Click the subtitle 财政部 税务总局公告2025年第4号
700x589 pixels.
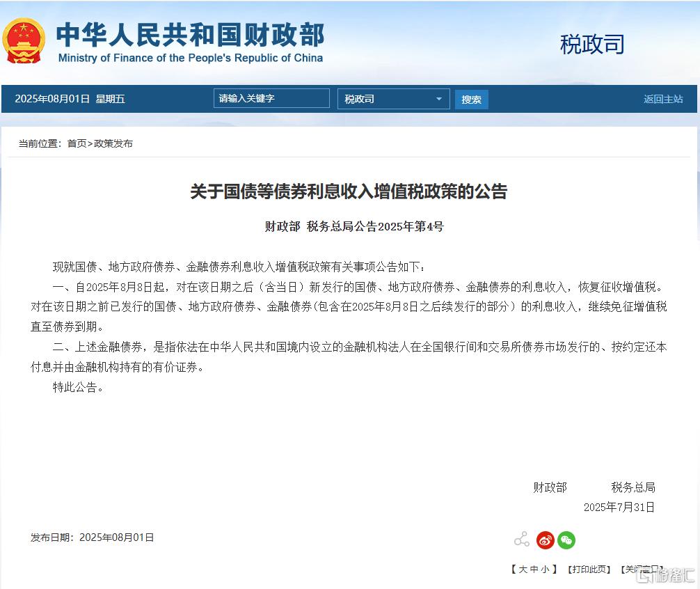tap(354, 226)
